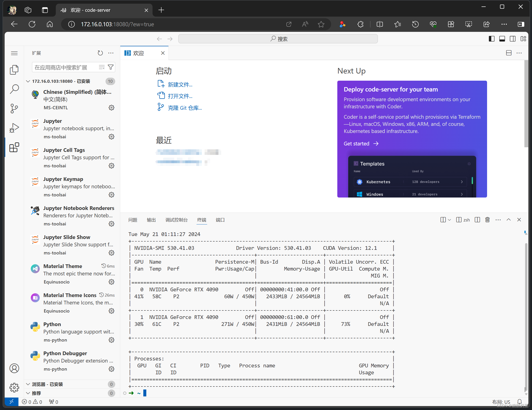Click the remote connection status icon
The height and width of the screenshot is (410, 532).
coord(12,402)
